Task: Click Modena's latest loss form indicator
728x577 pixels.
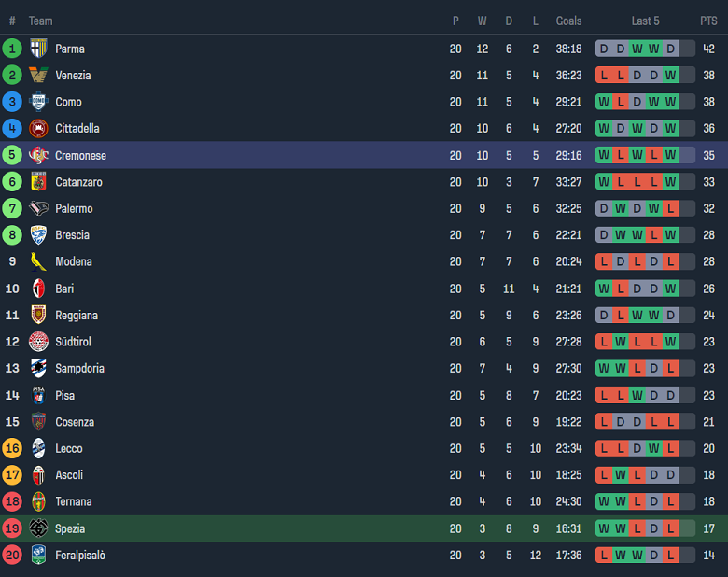Action: tap(670, 261)
